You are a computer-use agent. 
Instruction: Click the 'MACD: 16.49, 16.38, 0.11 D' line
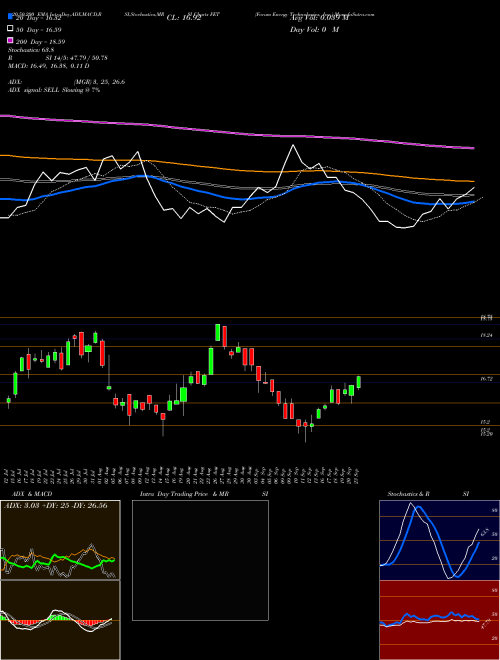click(x=49, y=66)
